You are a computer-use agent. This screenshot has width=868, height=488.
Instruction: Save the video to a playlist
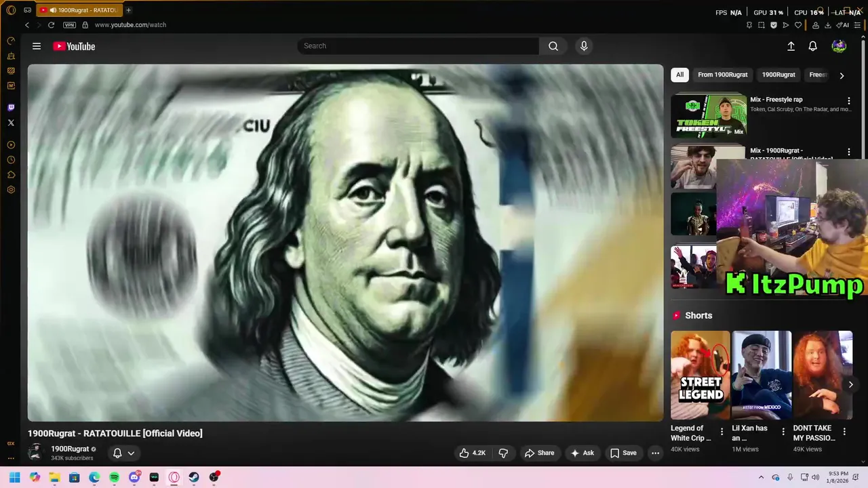[x=623, y=453]
